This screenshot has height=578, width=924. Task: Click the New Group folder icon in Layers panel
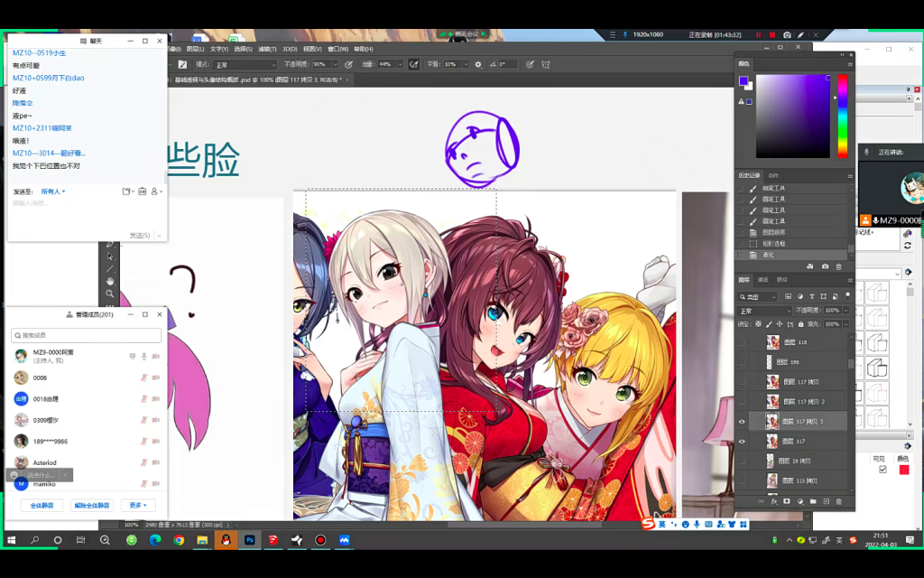813,502
